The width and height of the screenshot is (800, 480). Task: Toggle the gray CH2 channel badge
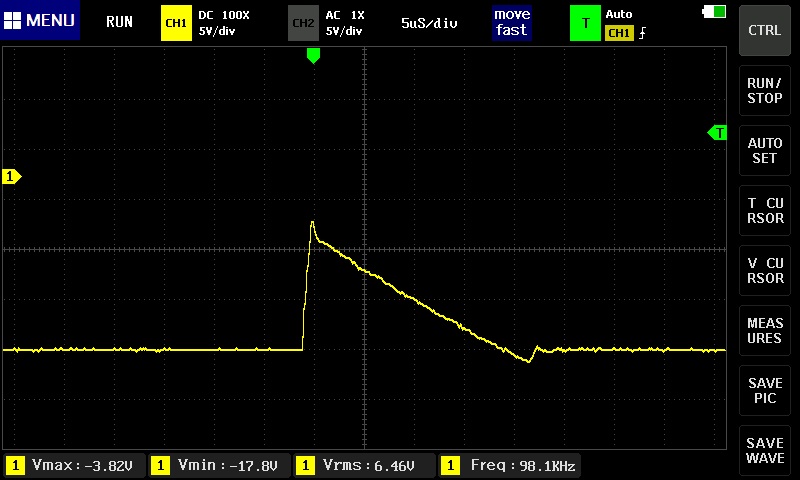click(x=303, y=22)
